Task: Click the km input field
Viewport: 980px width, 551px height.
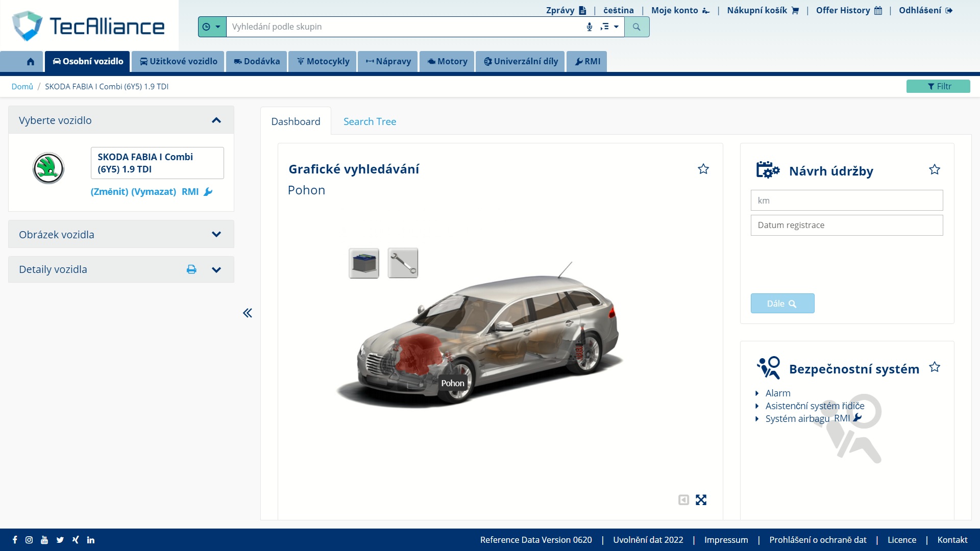Action: pos(847,201)
